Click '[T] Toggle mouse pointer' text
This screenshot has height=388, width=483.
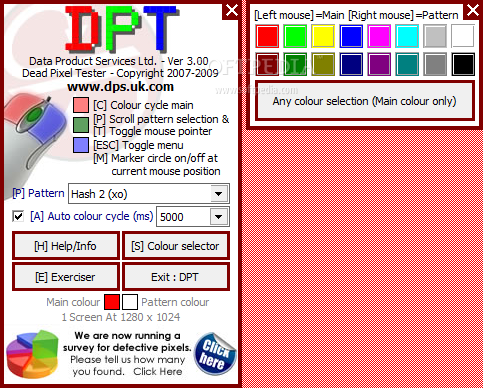[x=153, y=131]
